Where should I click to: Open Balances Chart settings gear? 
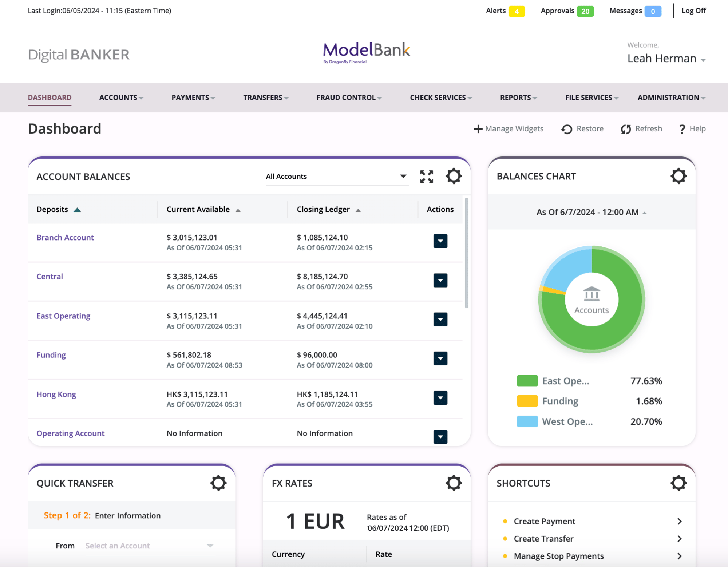coord(678,176)
